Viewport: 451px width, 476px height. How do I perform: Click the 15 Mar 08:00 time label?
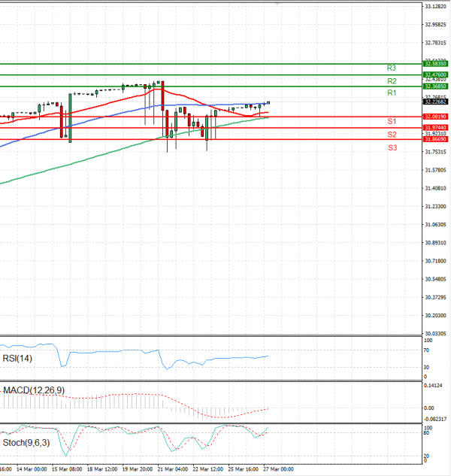point(67,469)
